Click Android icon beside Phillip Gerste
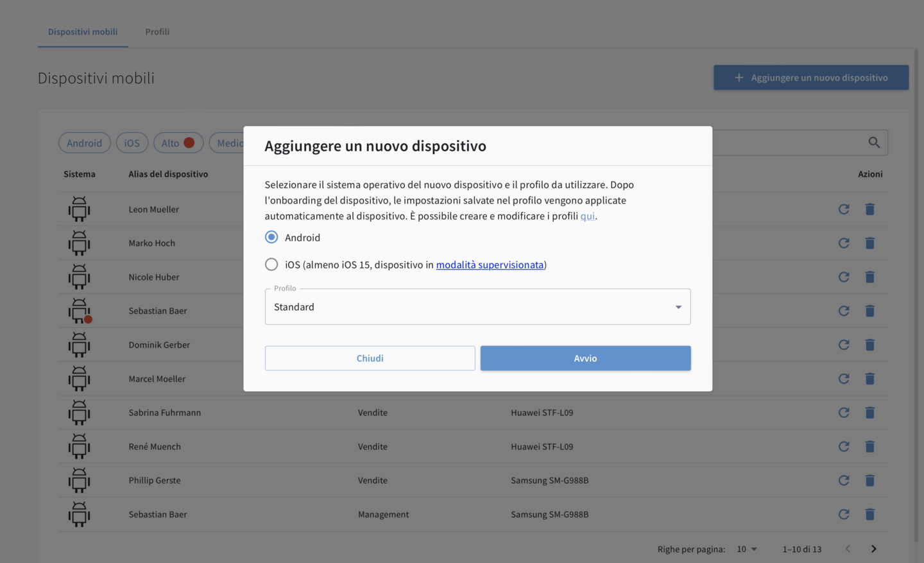 (80, 480)
